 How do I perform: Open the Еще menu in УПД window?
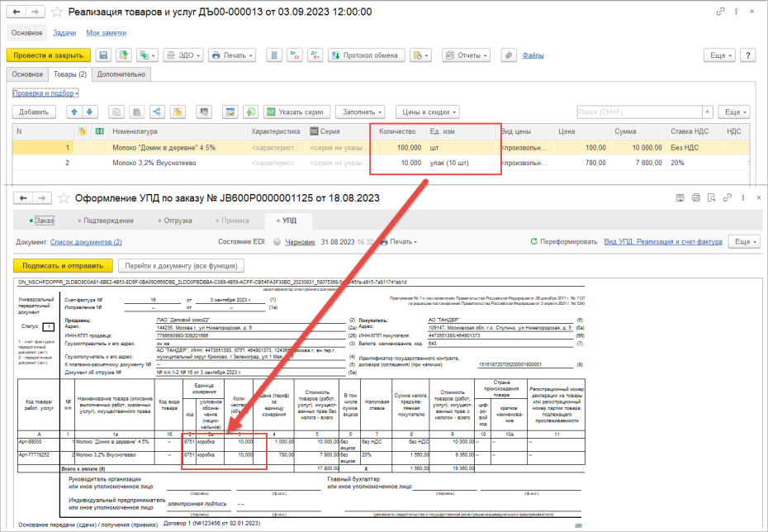click(x=744, y=241)
